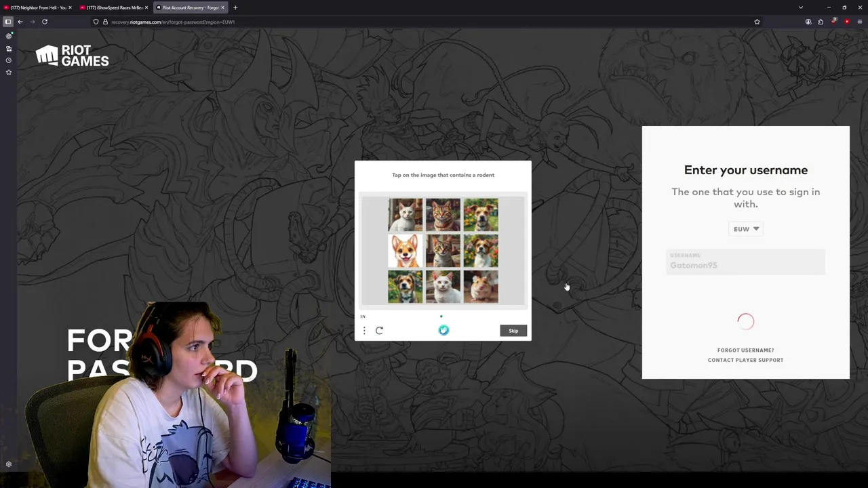Viewport: 868px width, 488px height.
Task: Click the forward navigation arrow
Action: (32, 22)
